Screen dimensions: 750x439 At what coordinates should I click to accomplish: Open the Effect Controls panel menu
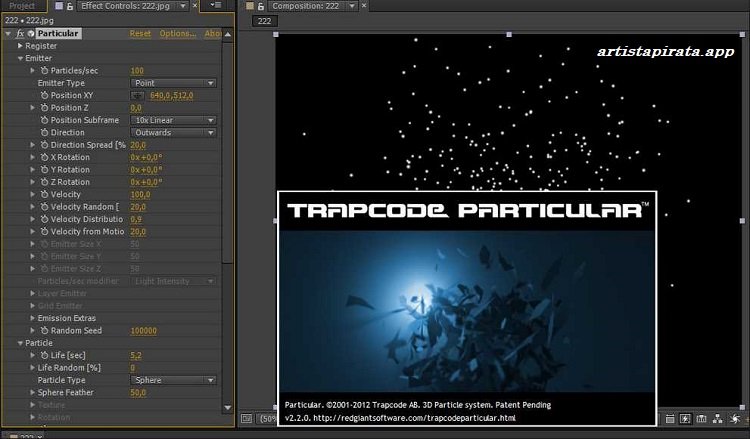(216, 6)
